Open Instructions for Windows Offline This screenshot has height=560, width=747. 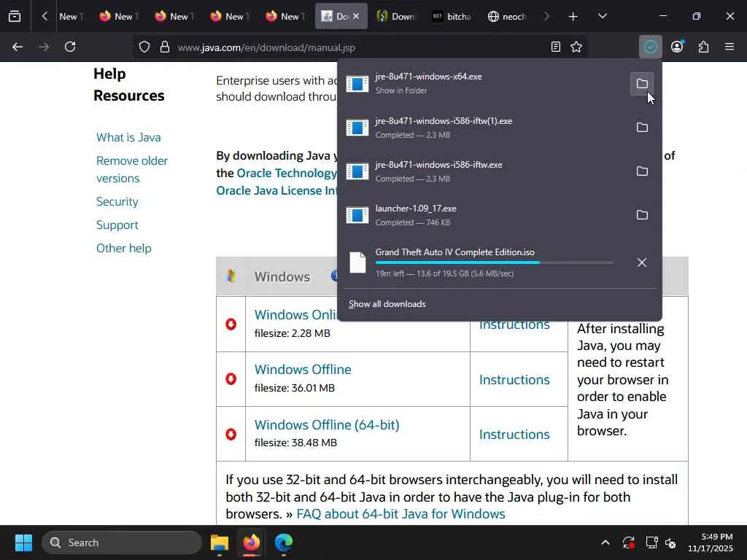point(514,379)
